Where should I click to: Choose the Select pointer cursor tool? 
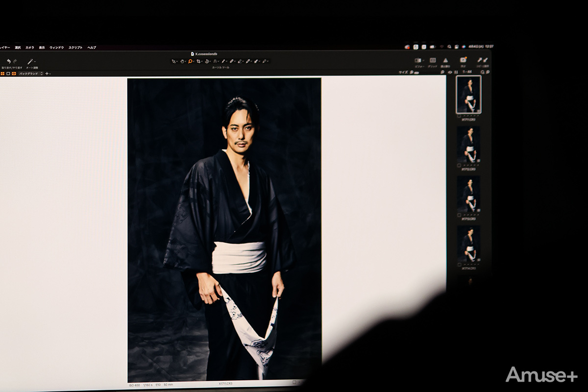point(173,61)
